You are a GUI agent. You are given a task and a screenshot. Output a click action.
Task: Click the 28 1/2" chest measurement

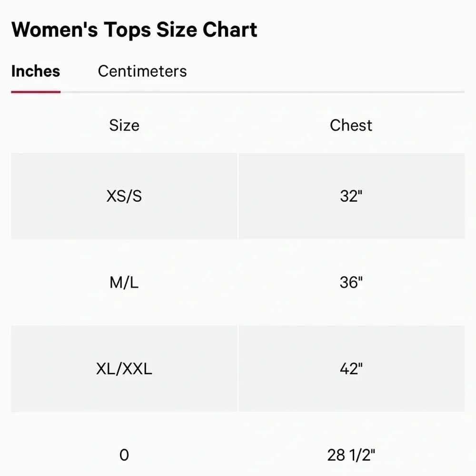point(351,455)
